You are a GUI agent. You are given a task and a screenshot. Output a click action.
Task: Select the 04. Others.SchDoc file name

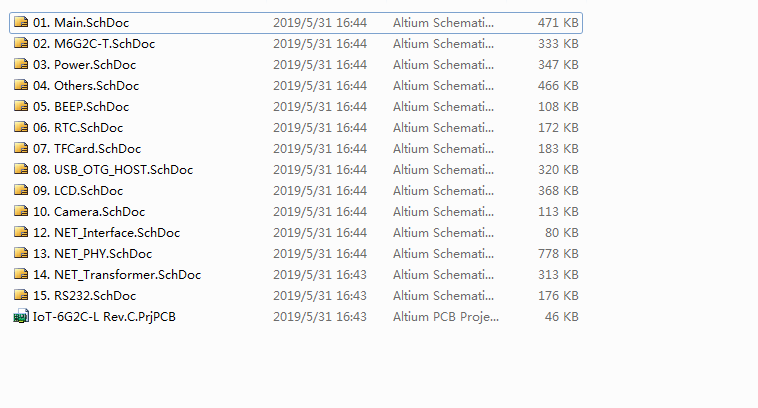(86, 86)
